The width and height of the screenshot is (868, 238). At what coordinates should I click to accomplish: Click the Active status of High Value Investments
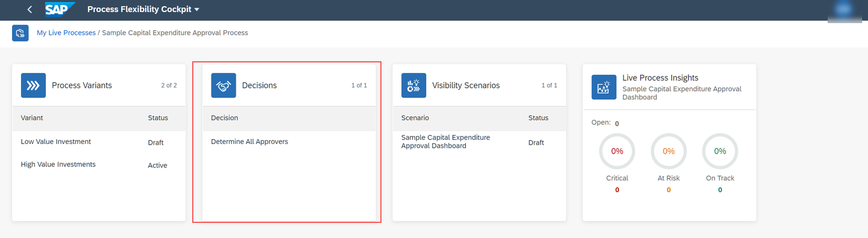tap(157, 166)
